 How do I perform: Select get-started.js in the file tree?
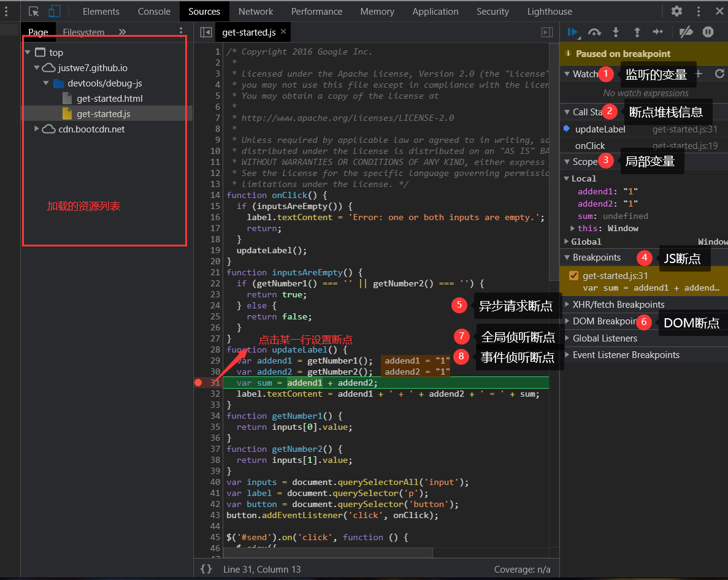pos(104,113)
